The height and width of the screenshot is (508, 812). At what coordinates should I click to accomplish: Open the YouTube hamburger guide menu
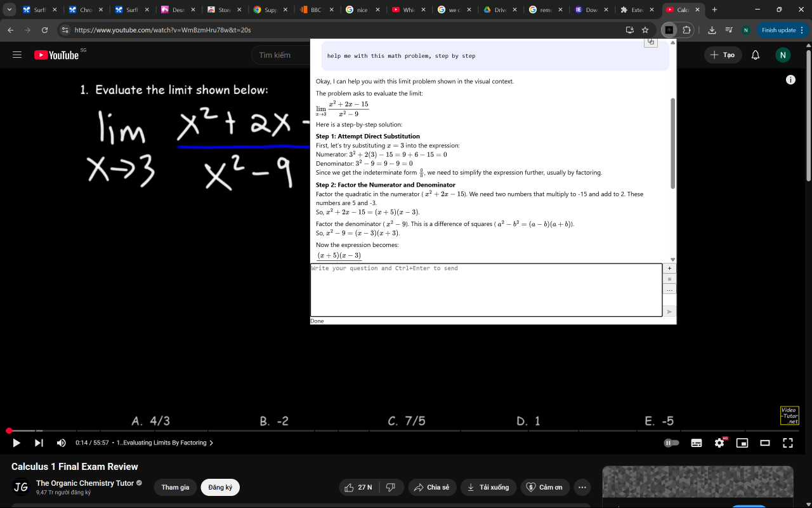[x=17, y=55]
